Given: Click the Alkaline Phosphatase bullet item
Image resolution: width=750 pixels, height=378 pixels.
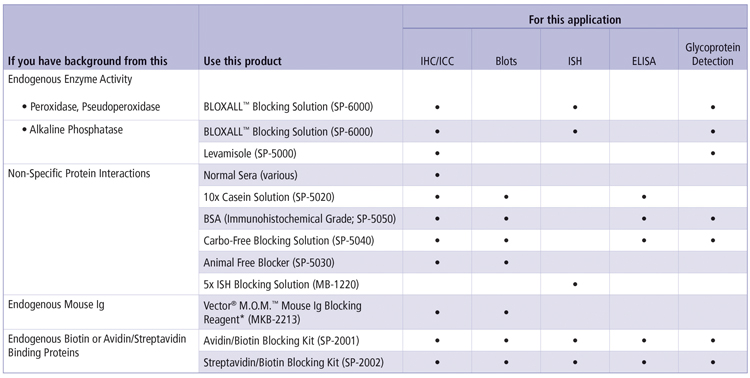Looking at the screenshot, I should point(72,130).
